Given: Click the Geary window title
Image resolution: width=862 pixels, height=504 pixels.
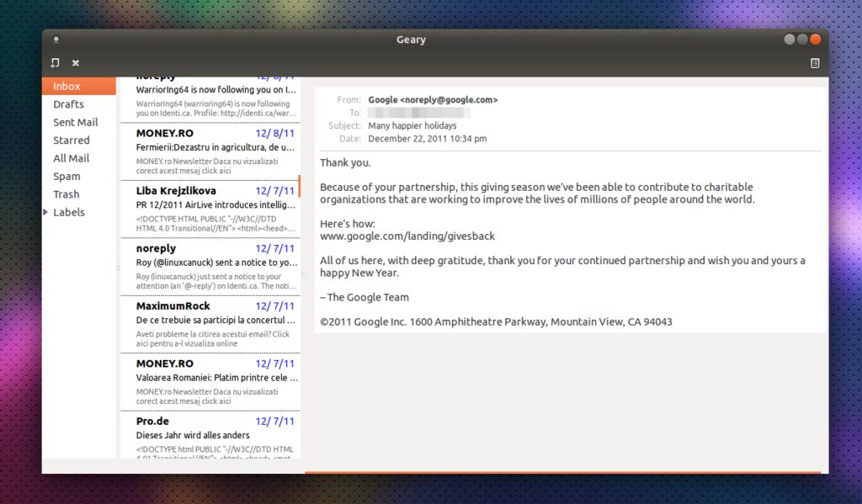Looking at the screenshot, I should click(x=411, y=40).
